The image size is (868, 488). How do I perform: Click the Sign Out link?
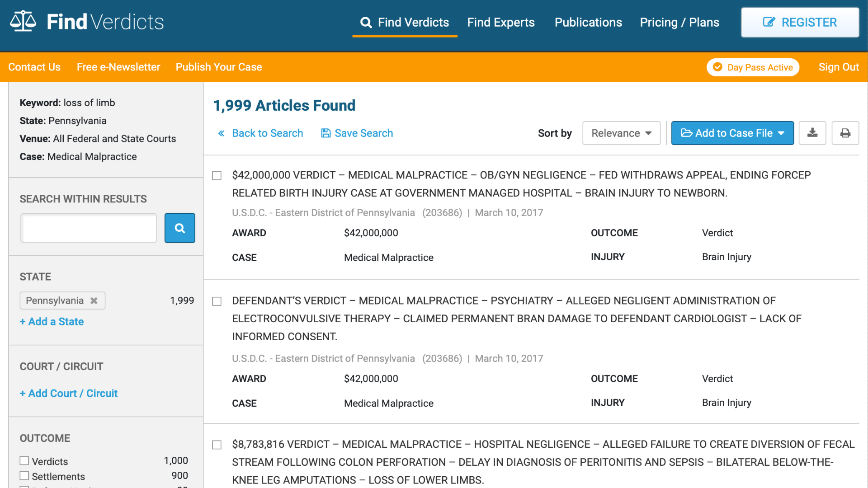click(x=838, y=67)
